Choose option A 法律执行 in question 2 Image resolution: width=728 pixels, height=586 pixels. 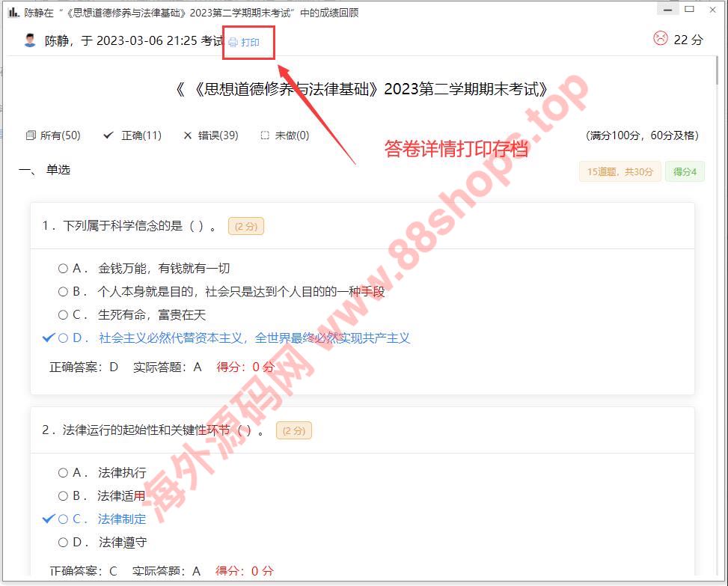point(64,473)
